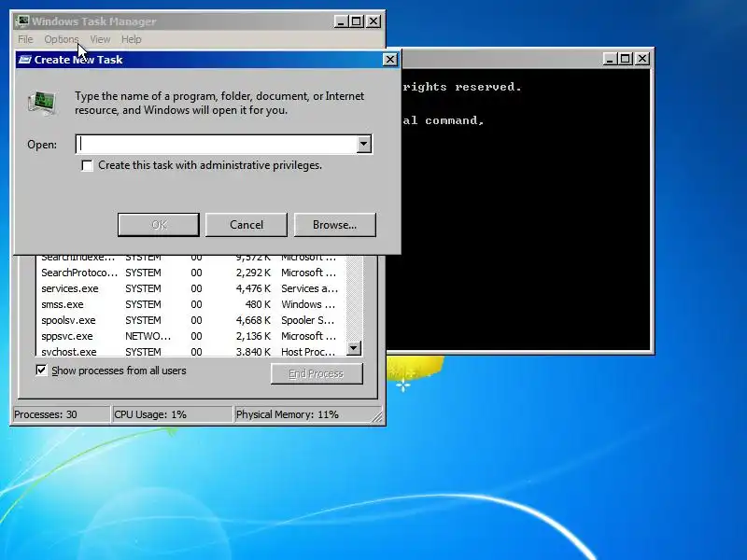Click the Run icon in the Create New Task dialog
Screen dimensions: 747x560
click(42, 103)
